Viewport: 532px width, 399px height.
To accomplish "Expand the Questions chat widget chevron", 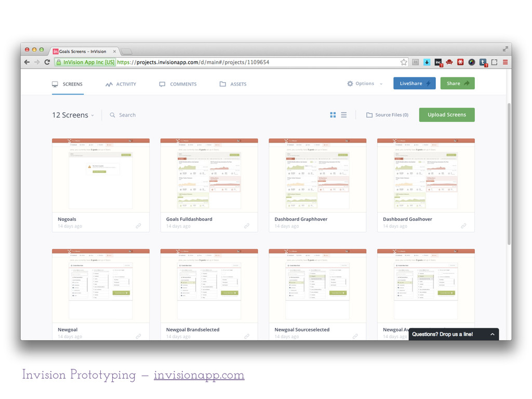I will [493, 334].
